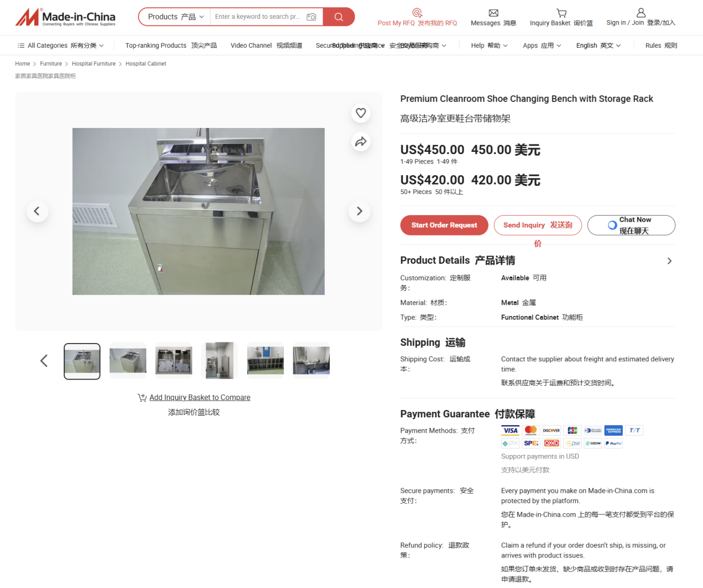Image resolution: width=703 pixels, height=588 pixels.
Task: Open Post My RFQ icon
Action: [x=417, y=13]
